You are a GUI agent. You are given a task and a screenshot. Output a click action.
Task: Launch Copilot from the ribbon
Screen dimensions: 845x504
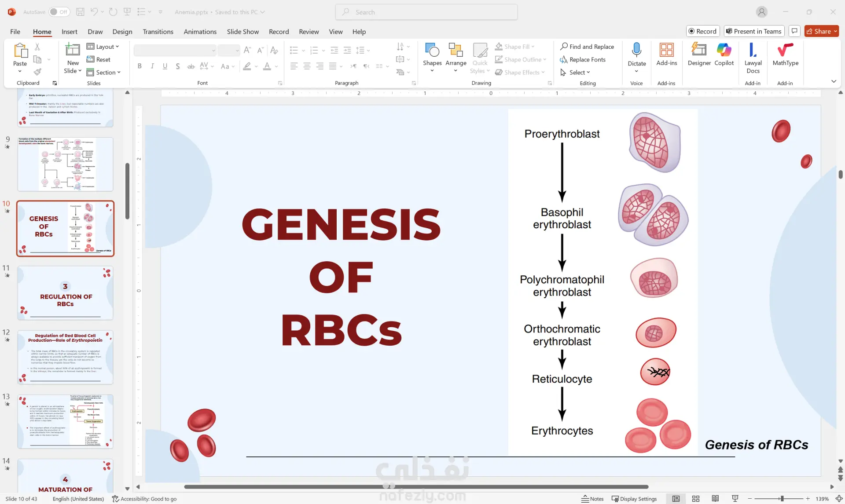point(724,51)
